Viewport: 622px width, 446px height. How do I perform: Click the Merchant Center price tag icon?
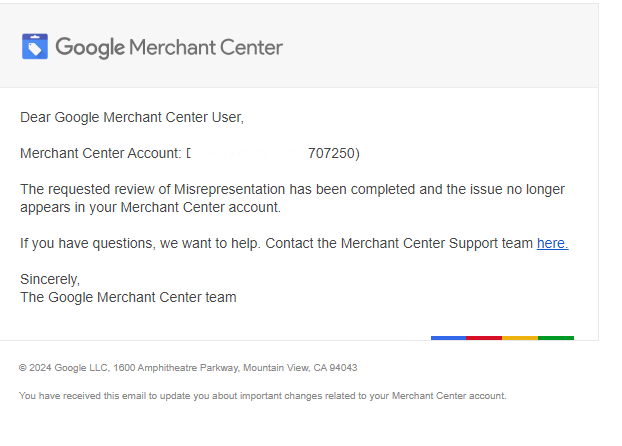coord(35,46)
